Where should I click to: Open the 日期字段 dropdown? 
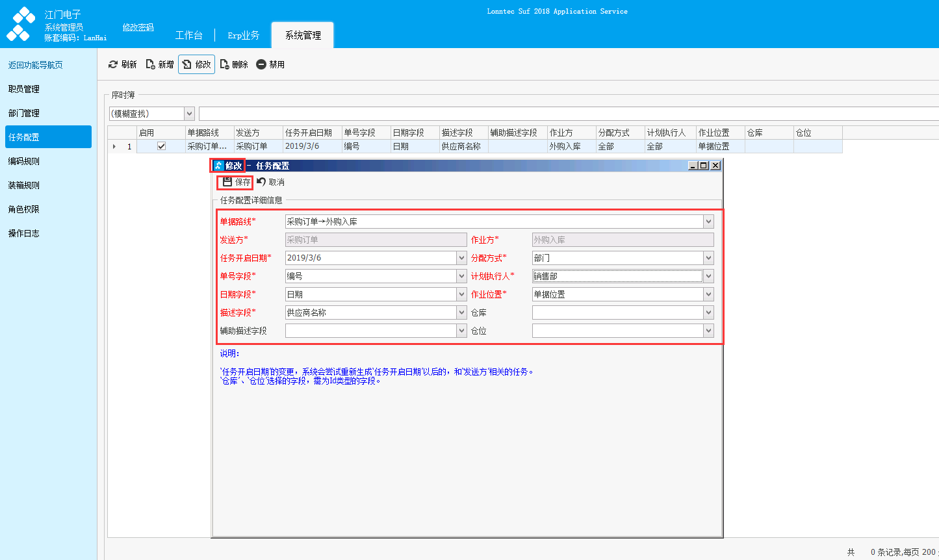tap(461, 294)
